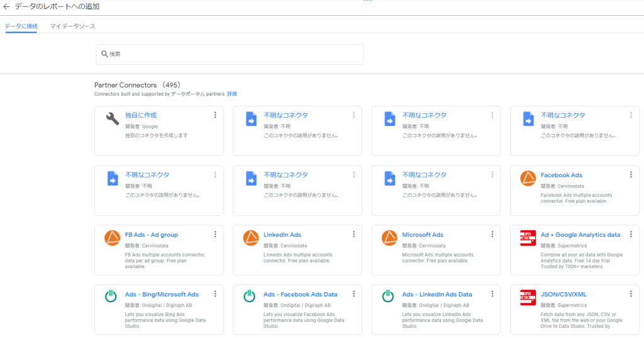Select Ads - Facebook Ads Data title
The height and width of the screenshot is (338, 644).
coord(300,295)
